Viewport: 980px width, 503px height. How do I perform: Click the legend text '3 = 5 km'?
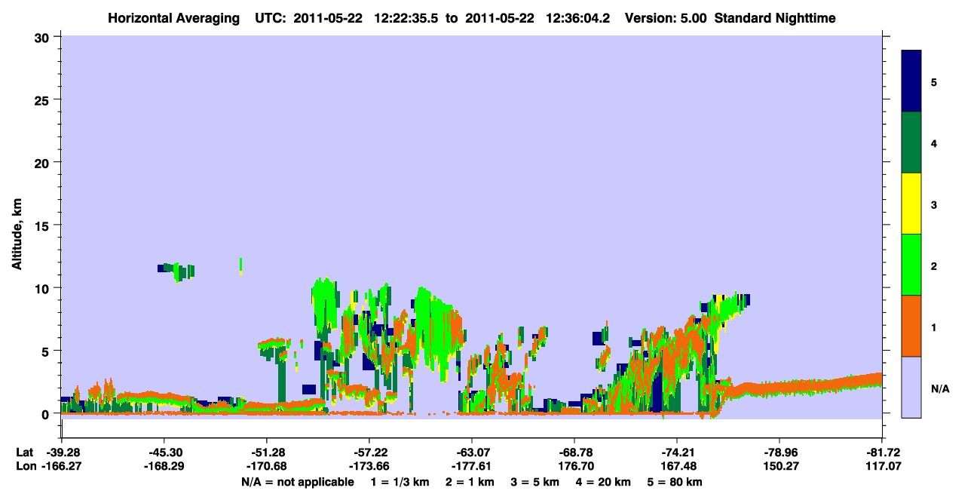pos(535,482)
